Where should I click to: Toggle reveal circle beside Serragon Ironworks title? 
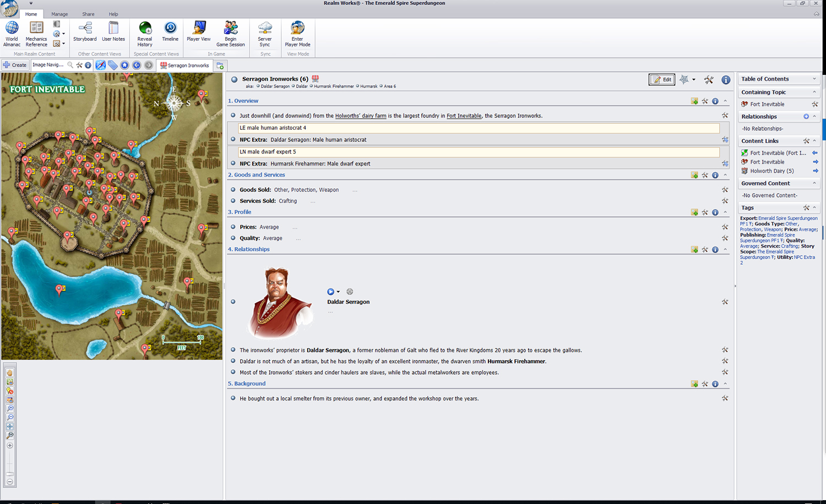(234, 79)
